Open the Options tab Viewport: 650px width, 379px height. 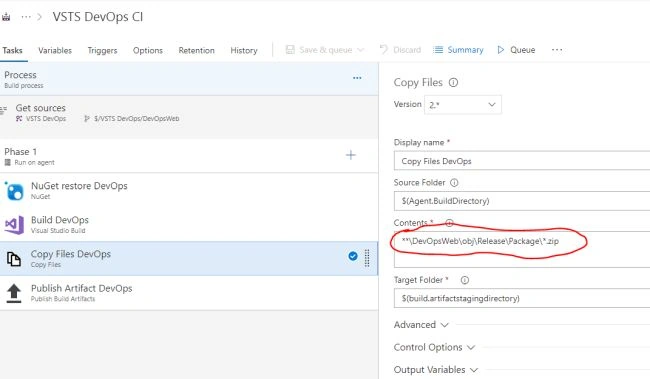click(148, 51)
